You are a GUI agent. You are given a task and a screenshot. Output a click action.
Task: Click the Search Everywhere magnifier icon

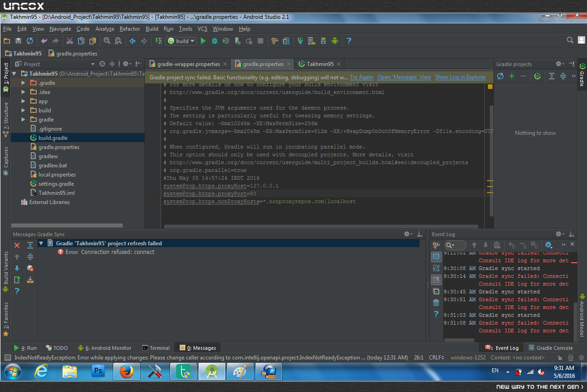coord(570,40)
